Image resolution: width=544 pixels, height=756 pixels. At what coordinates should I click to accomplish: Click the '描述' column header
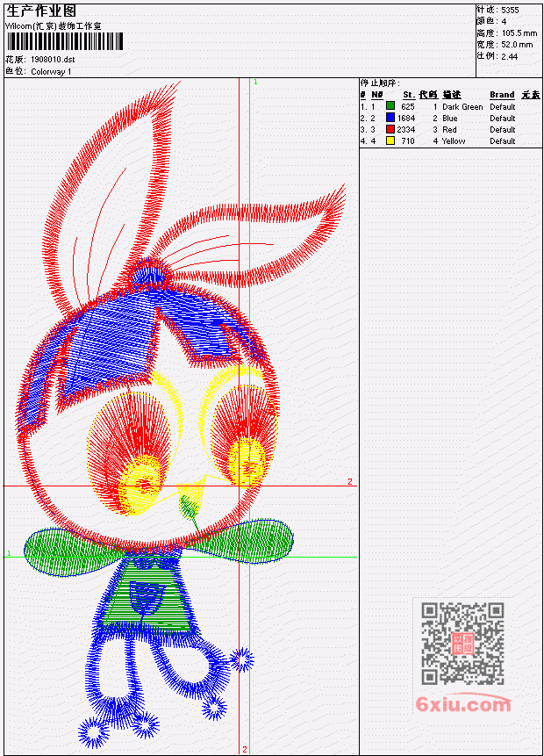click(452, 95)
